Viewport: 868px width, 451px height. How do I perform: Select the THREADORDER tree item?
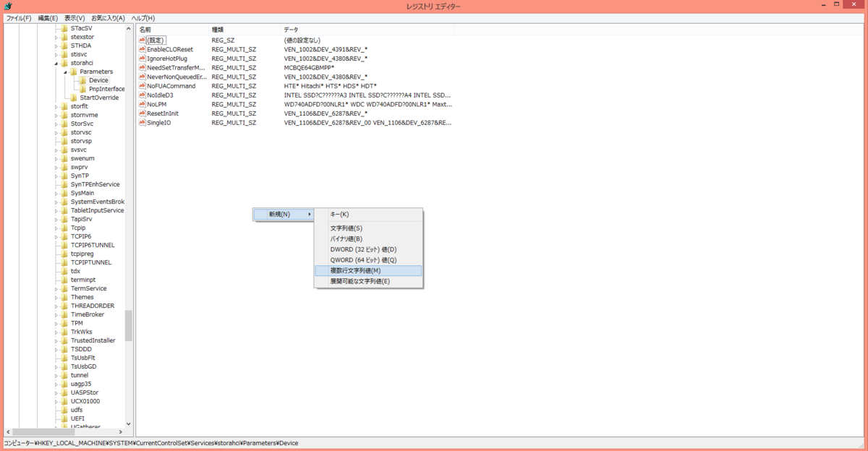point(93,306)
